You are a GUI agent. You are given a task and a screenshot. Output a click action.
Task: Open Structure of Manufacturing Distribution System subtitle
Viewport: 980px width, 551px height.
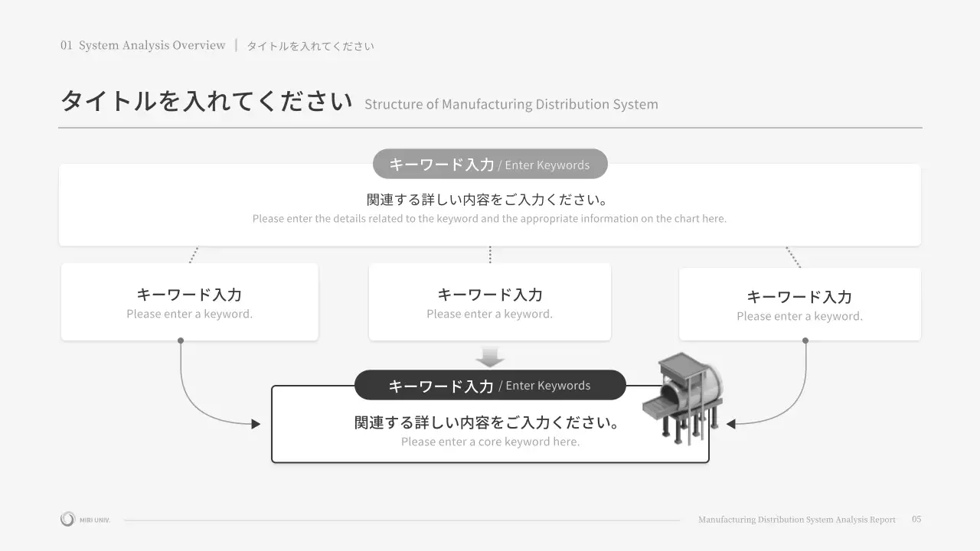tap(511, 104)
